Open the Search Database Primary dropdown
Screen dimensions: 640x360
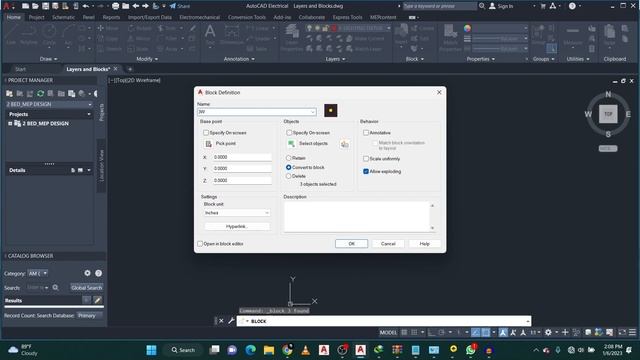(x=89, y=316)
